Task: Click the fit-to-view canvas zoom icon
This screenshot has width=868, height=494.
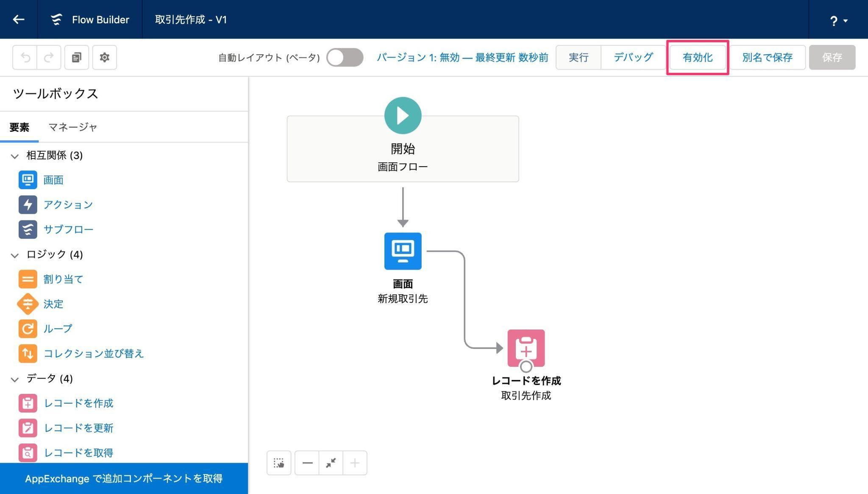Action: pyautogui.click(x=331, y=463)
